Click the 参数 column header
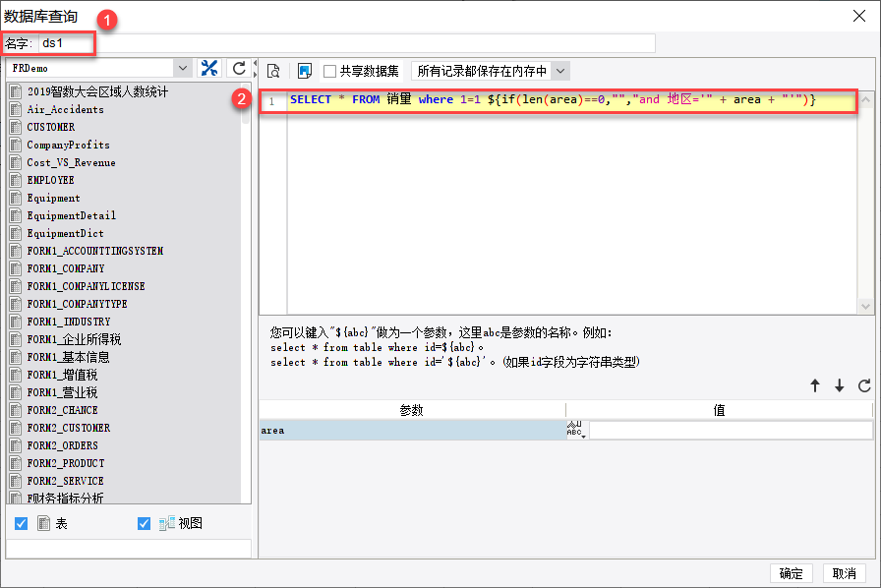Image resolution: width=881 pixels, height=588 pixels. coord(412,410)
